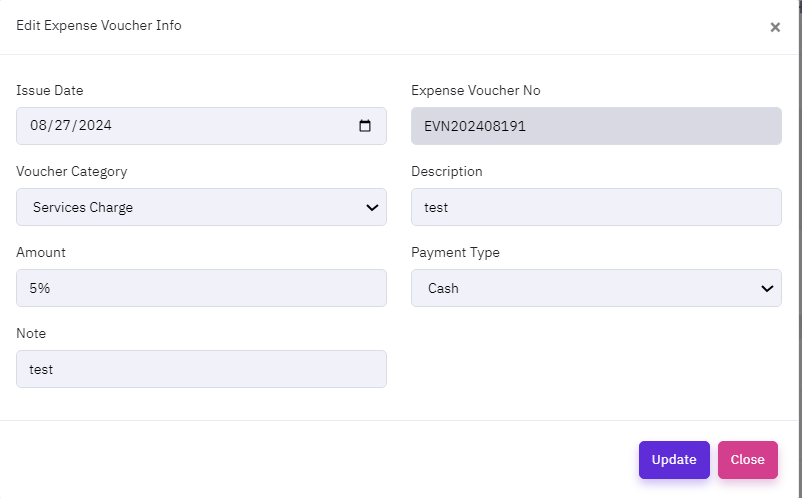Click the "Issue Date" field label

point(50,90)
